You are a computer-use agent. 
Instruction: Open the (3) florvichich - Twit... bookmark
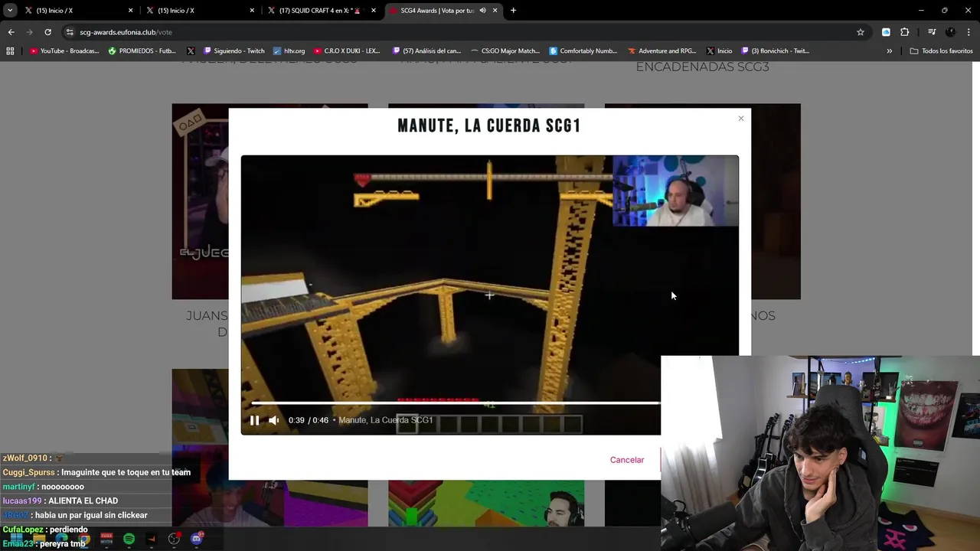pos(775,51)
